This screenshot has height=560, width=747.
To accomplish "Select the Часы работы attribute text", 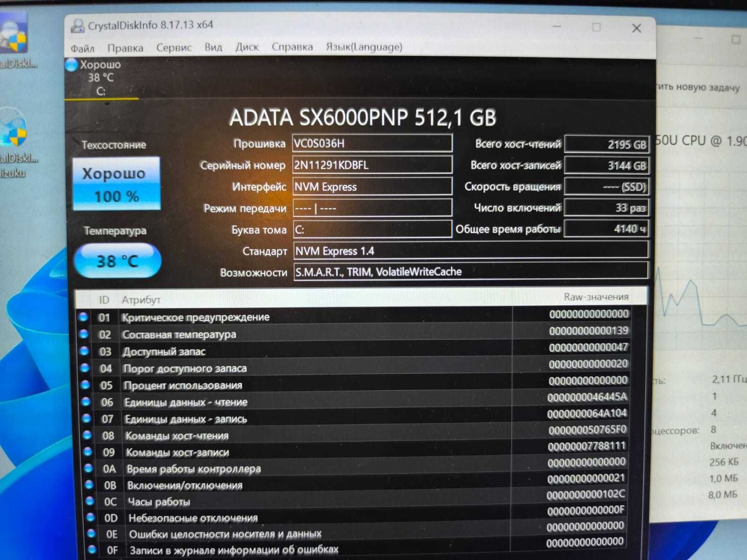I will click(x=159, y=502).
